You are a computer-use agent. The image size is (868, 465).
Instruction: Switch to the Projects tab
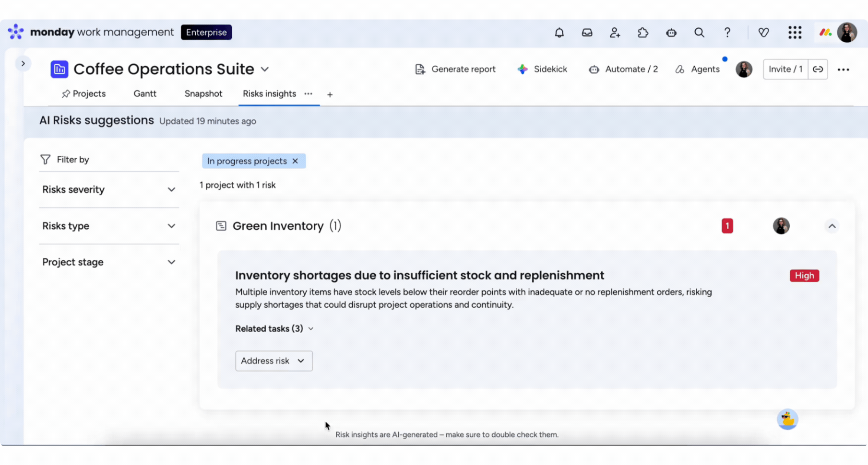pos(83,94)
